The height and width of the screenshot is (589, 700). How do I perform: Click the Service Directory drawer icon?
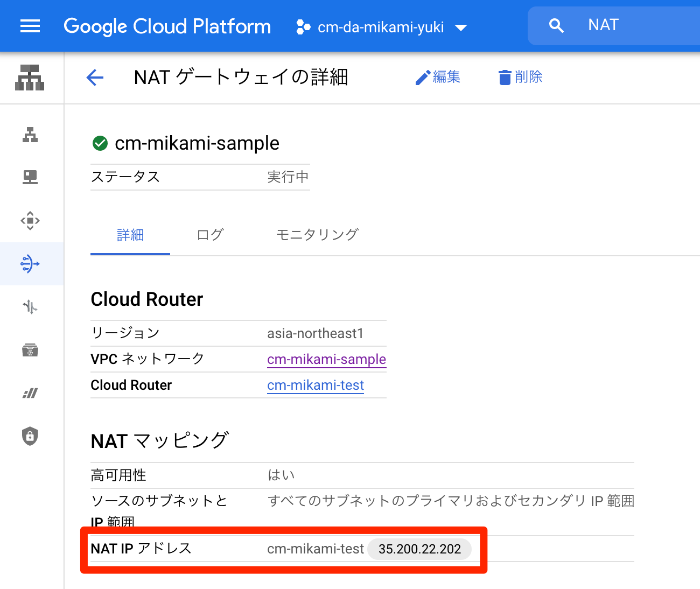[x=30, y=350]
